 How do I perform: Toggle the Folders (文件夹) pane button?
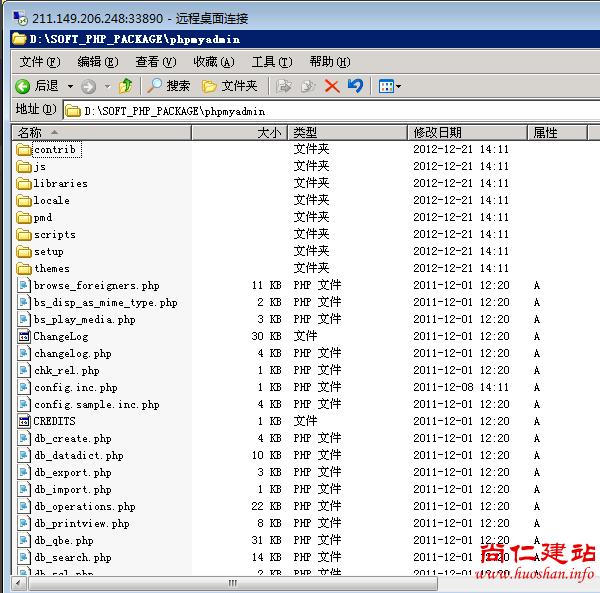point(229,86)
